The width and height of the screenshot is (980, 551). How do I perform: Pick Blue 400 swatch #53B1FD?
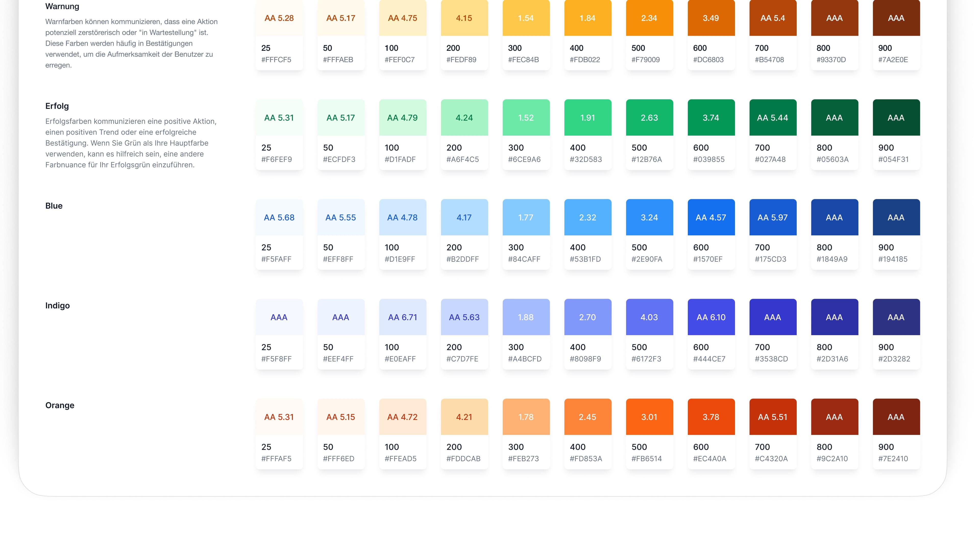tap(587, 217)
